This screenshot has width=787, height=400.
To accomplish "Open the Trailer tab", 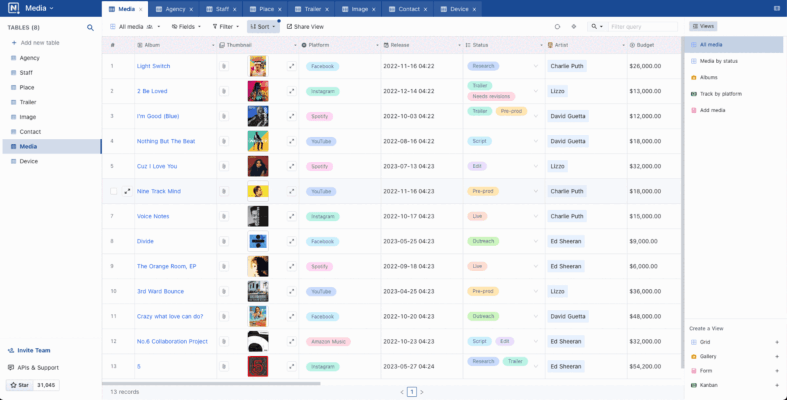I will (316, 8).
